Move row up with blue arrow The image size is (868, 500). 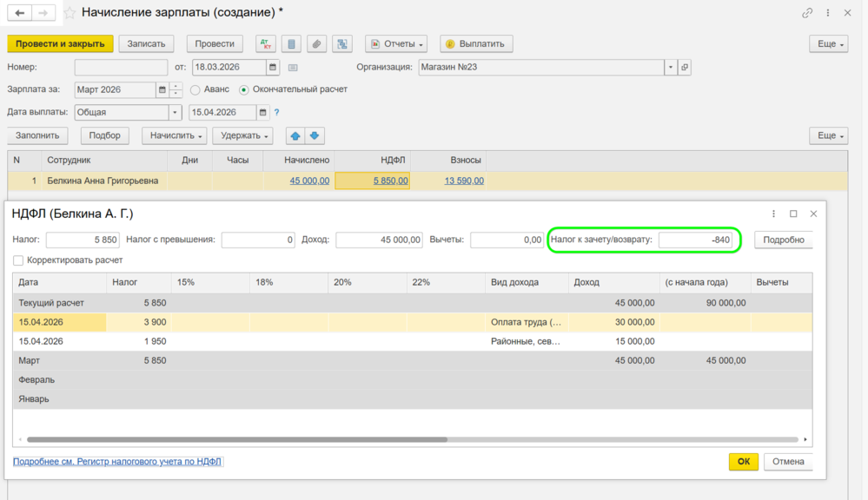pyautogui.click(x=295, y=135)
